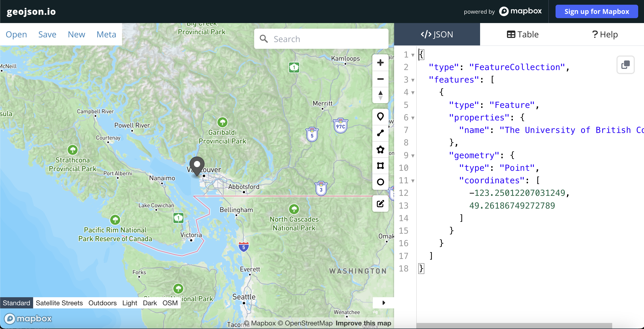Click the geojson.io logo
644x329 pixels.
coord(31,11)
